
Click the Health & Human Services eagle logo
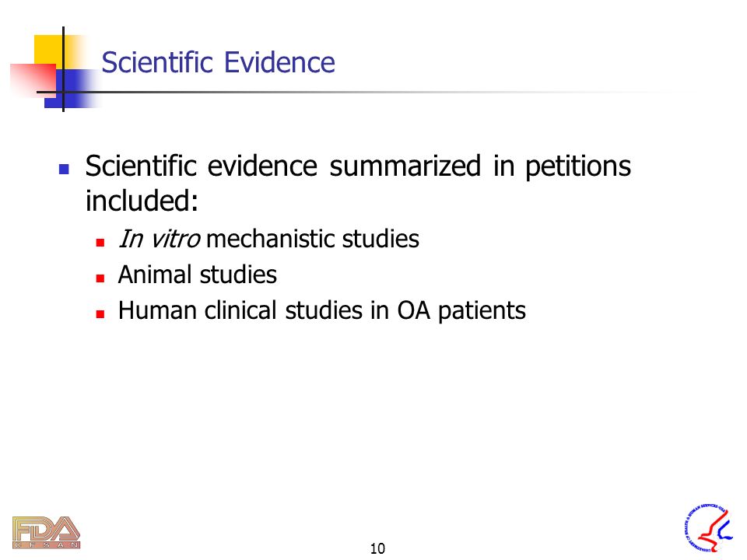(x=708, y=529)
